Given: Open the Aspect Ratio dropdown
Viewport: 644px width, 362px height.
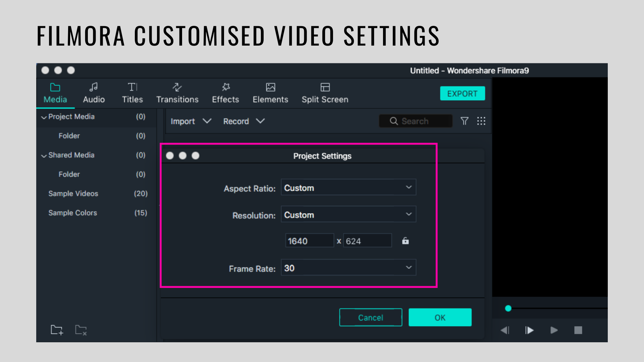Looking at the screenshot, I should [x=348, y=187].
